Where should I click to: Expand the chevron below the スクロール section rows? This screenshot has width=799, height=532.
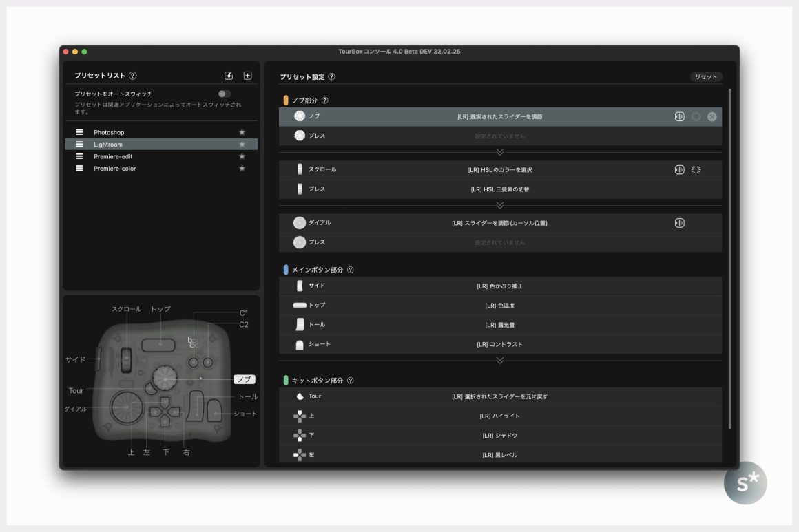[x=500, y=205]
